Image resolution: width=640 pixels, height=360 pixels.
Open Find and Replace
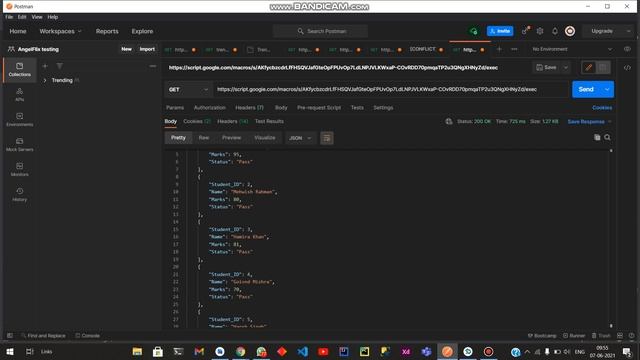(x=43, y=336)
